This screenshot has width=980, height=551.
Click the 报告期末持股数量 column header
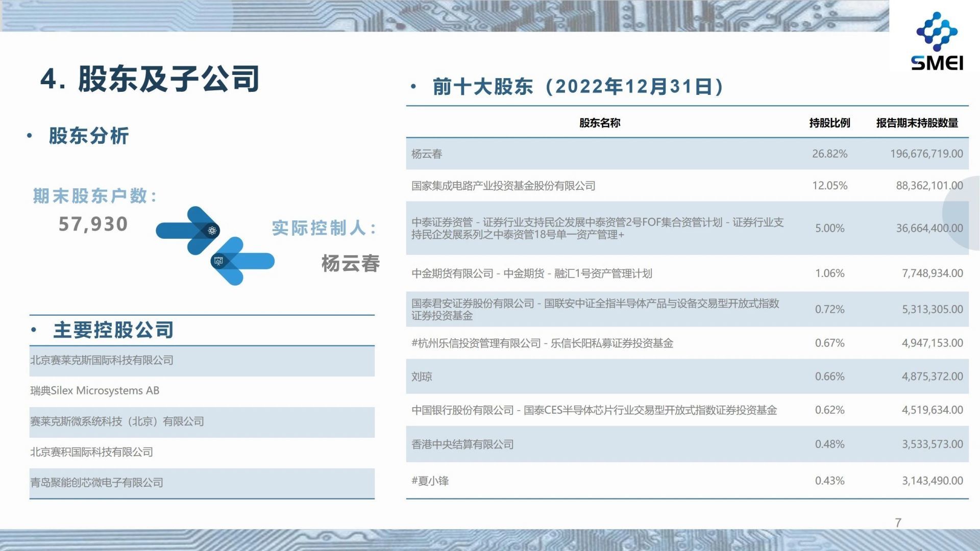[x=917, y=123]
